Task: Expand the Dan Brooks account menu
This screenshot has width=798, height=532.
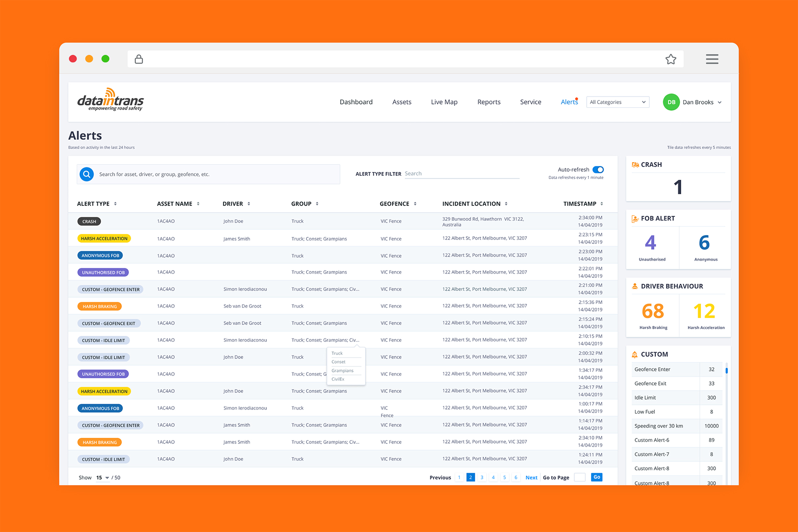Action: click(x=719, y=102)
